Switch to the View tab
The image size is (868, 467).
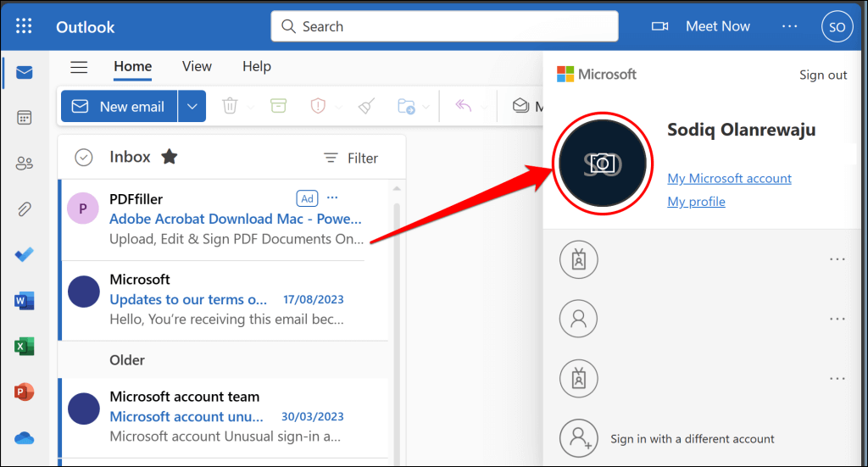tap(197, 66)
